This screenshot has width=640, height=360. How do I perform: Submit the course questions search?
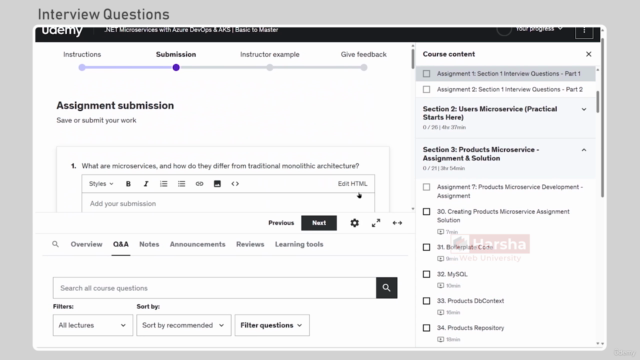[387, 288]
